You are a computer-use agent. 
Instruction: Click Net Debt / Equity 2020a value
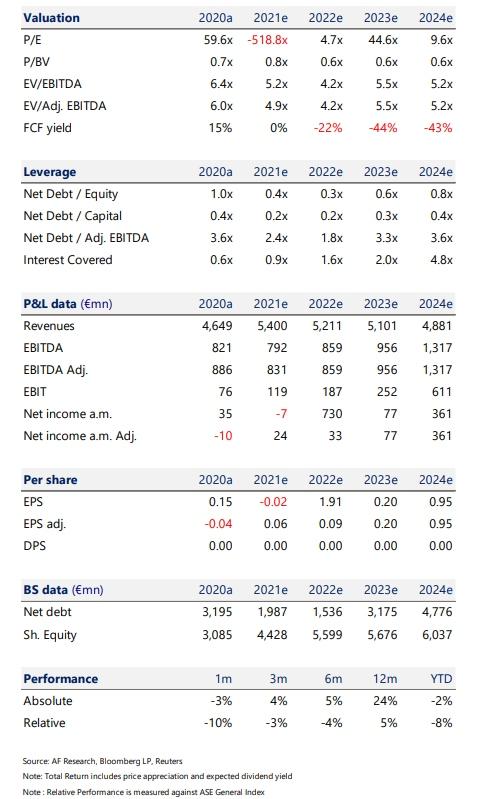coord(221,194)
